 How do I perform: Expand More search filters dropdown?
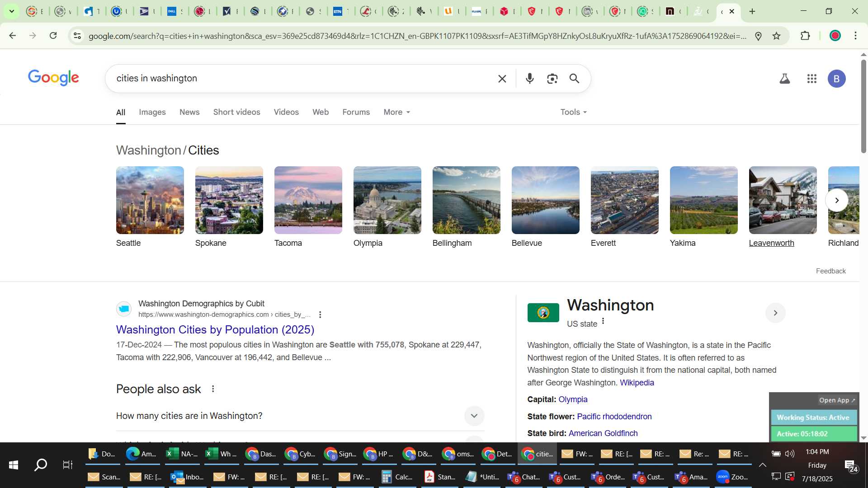click(396, 112)
